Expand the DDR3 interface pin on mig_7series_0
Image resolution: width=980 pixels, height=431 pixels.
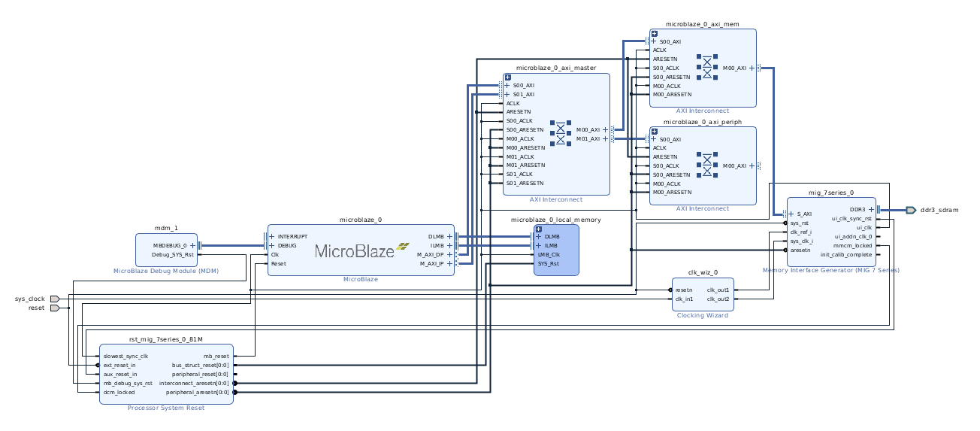870,210
